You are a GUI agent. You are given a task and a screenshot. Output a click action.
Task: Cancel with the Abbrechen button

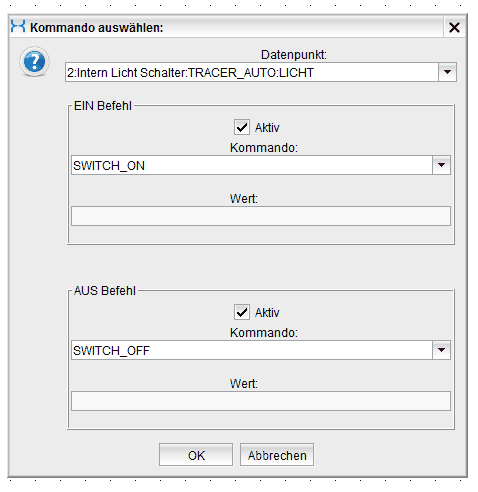point(277,455)
